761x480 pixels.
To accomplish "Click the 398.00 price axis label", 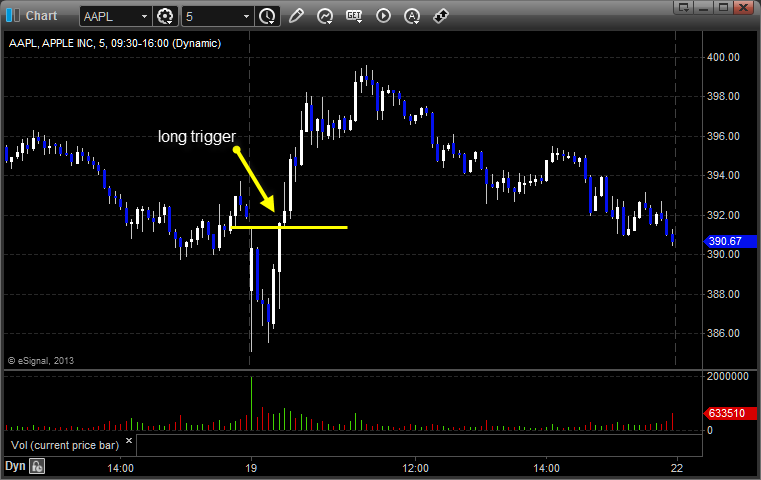I will point(723,96).
